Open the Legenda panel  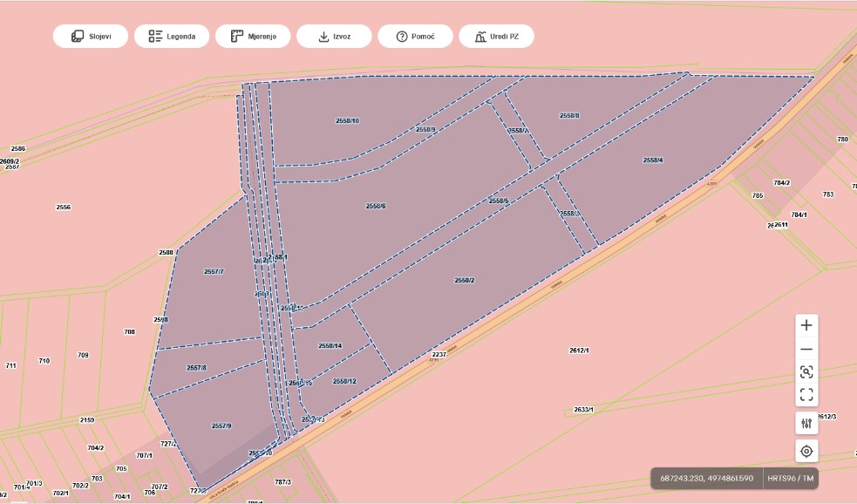tap(172, 37)
